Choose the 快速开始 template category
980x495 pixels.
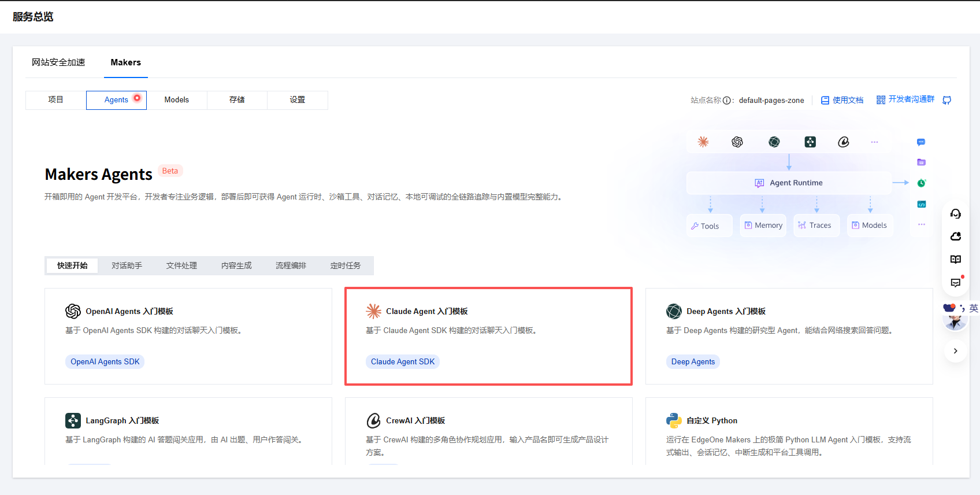(x=72, y=265)
